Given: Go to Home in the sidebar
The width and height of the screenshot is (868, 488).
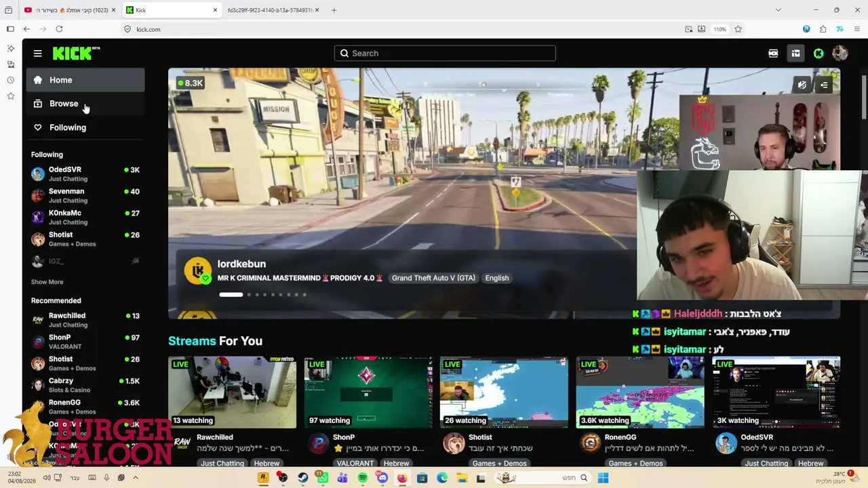Looking at the screenshot, I should 85,80.
